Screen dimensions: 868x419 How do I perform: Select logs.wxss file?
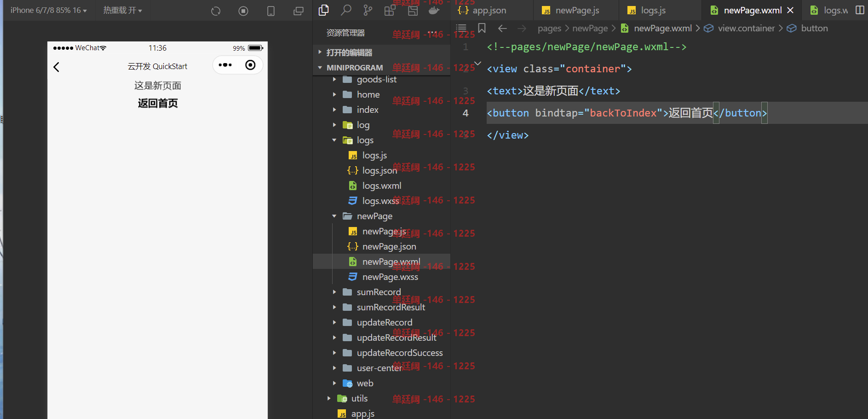click(x=381, y=201)
